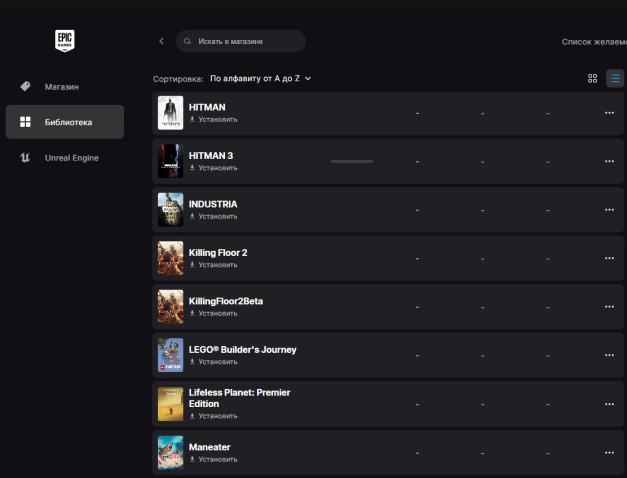
Task: Open three-dots menu for HITMAN 3
Action: [609, 161]
